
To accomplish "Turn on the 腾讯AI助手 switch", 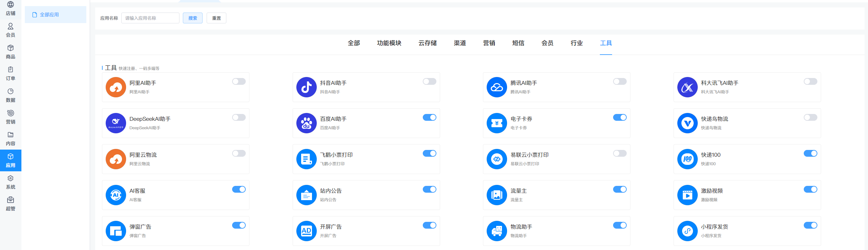I will (620, 81).
